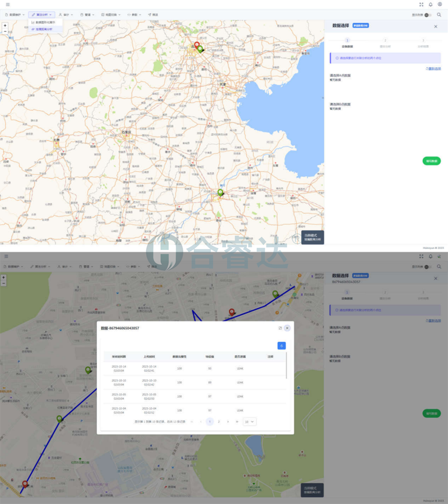Screen dimensions: 448x504
Task: Click the fullscreen icon in the top header
Action: point(421,4)
